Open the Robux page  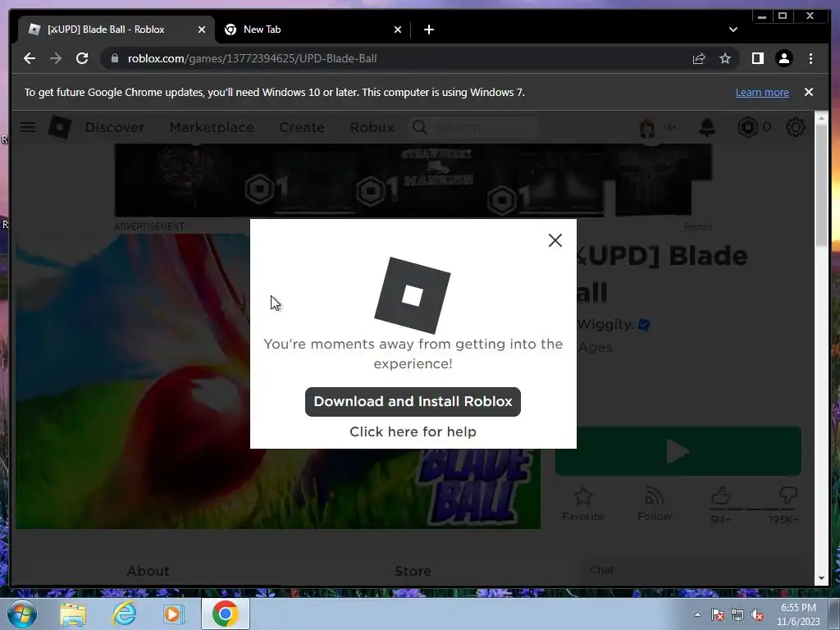pyautogui.click(x=372, y=127)
